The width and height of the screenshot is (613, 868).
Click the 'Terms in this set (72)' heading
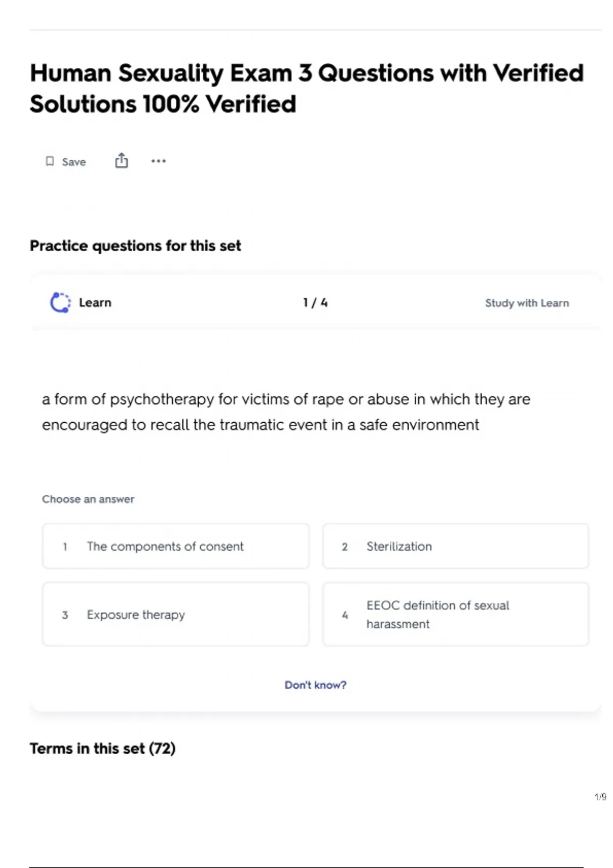pyautogui.click(x=103, y=749)
